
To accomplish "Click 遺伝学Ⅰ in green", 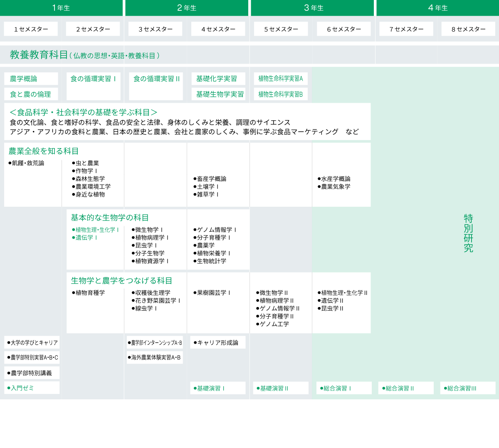I will tap(84, 238).
